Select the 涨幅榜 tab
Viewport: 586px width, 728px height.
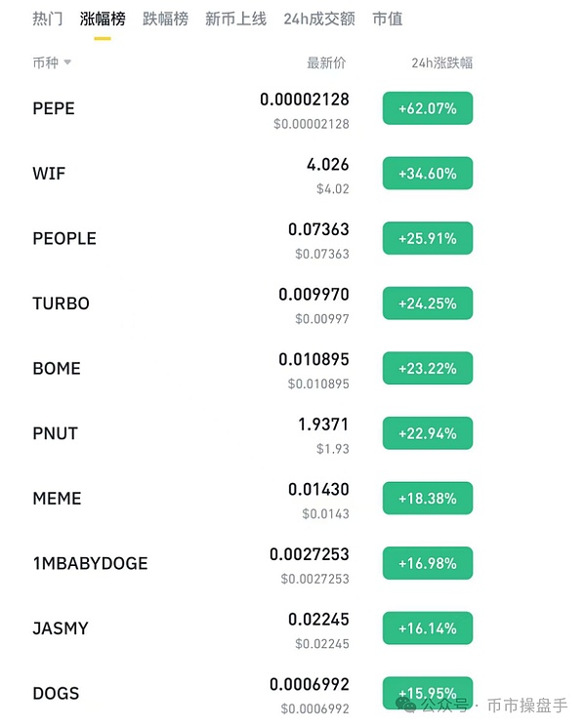(103, 19)
